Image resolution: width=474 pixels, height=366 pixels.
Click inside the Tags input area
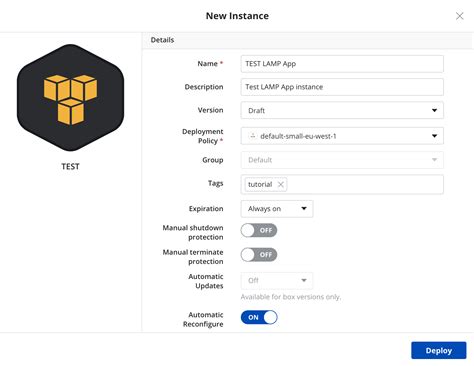click(x=365, y=184)
